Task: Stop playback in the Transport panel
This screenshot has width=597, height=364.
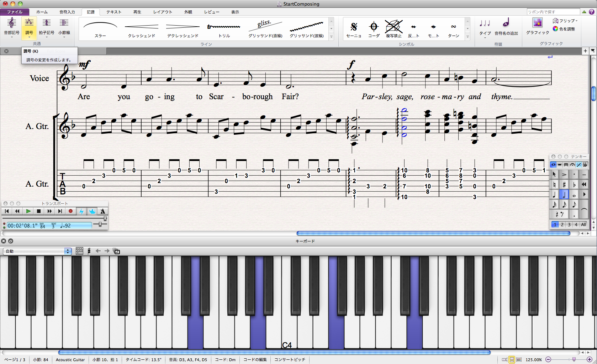Action: [39, 211]
